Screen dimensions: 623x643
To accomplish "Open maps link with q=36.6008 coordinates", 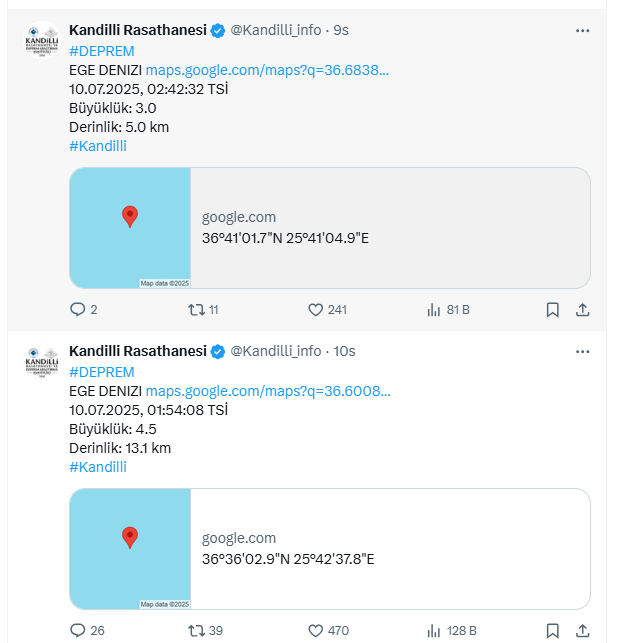I will [267, 391].
